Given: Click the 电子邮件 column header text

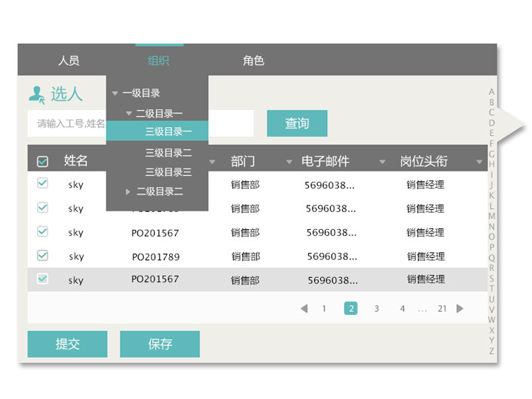Looking at the screenshot, I should (325, 161).
